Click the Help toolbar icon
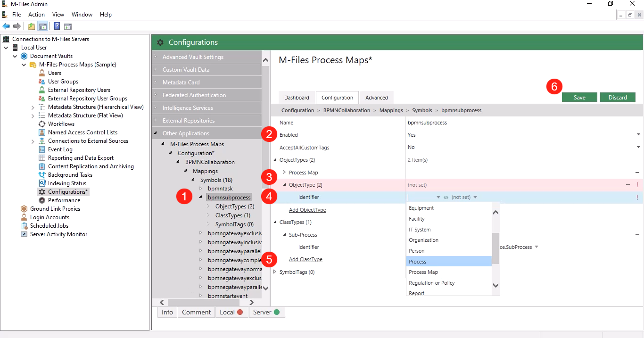The width and height of the screenshot is (644, 338). coord(57,26)
